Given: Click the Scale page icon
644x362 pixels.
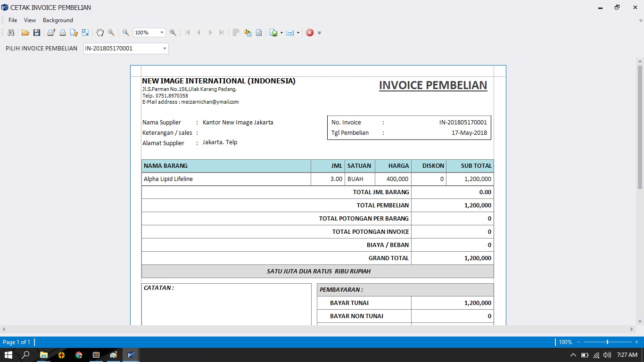Looking at the screenshot, I should pos(85,33).
